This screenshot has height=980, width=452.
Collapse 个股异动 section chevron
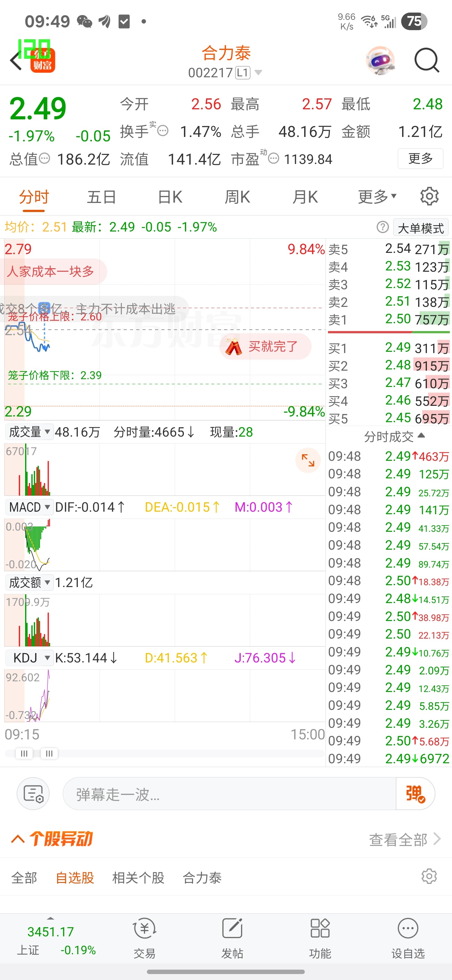coord(18,839)
